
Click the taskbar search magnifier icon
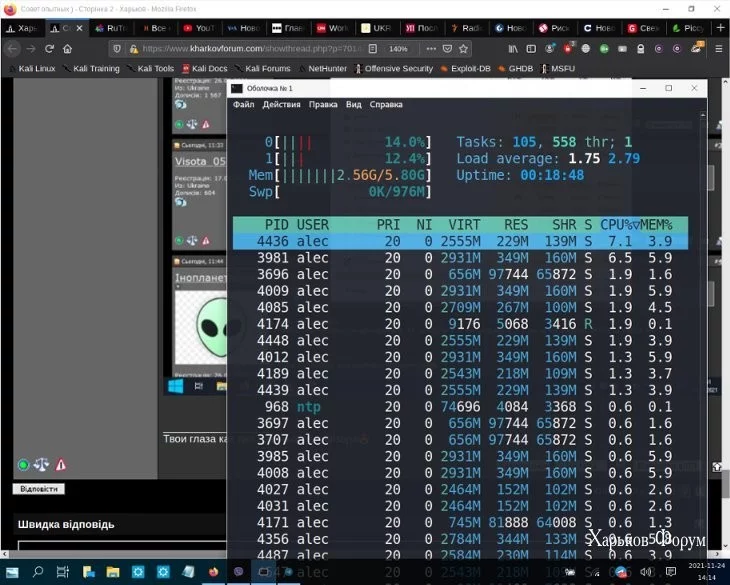coord(38,571)
